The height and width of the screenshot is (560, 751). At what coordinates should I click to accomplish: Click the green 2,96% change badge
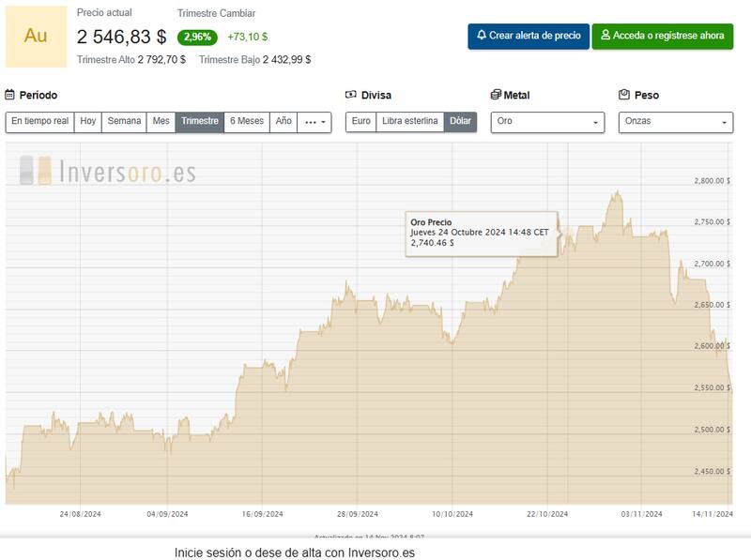[197, 38]
